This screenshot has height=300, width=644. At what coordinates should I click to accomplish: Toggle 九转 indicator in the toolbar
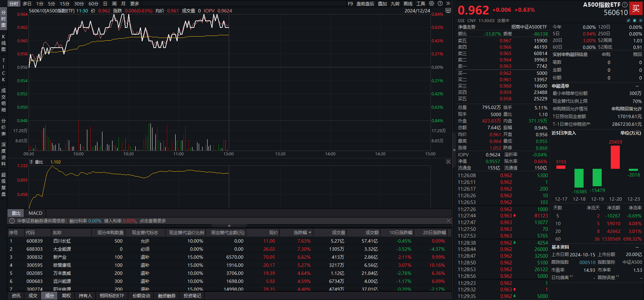[x=395, y=4]
